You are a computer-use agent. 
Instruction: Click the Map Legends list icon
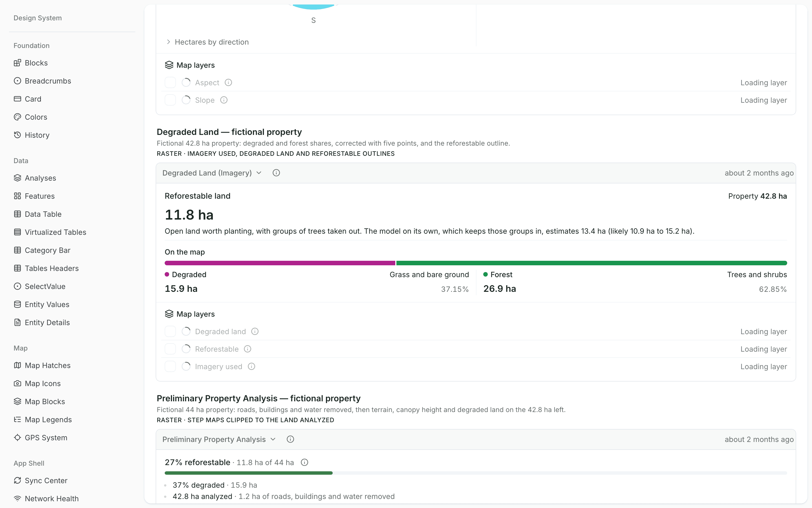17,419
